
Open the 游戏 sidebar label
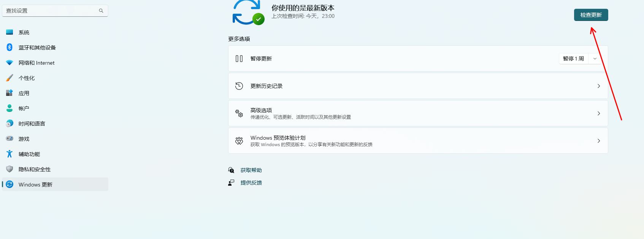(24, 139)
